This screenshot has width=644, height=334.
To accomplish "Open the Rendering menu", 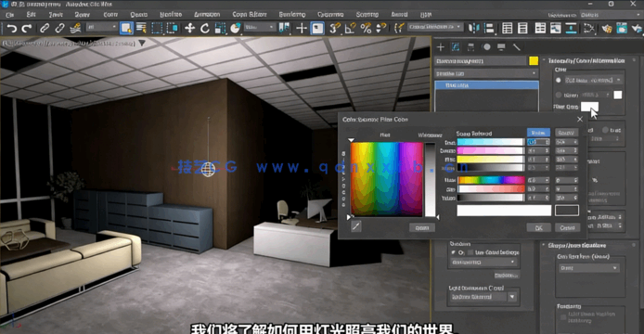I will [x=292, y=14].
